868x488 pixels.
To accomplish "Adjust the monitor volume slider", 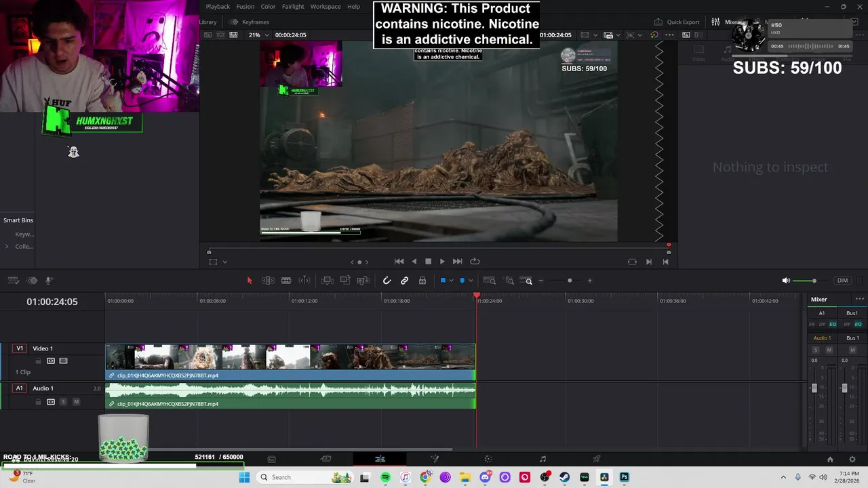I will click(814, 281).
